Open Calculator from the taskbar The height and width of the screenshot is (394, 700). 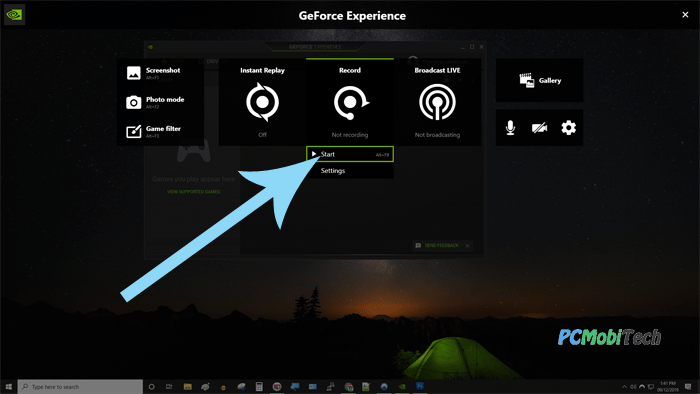pos(259,386)
